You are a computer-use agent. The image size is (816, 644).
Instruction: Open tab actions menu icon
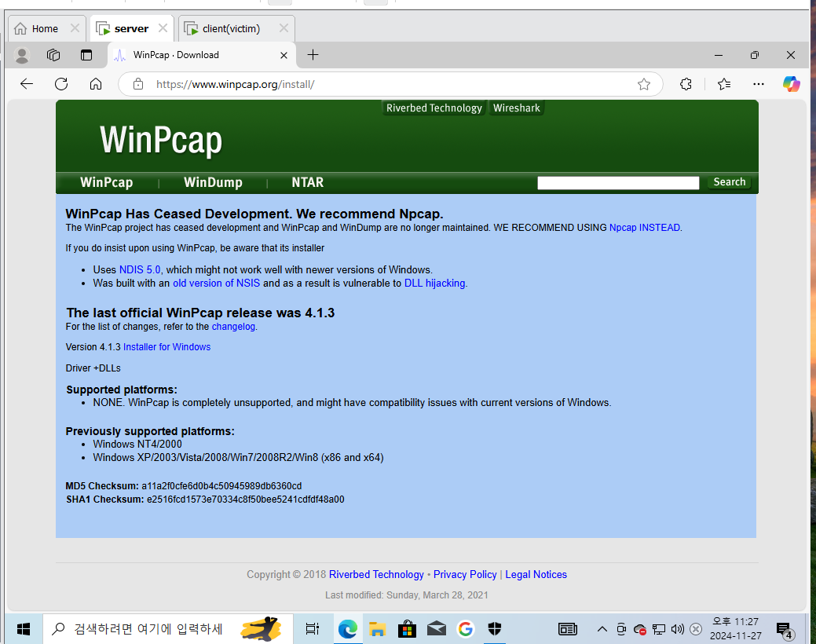(x=86, y=55)
